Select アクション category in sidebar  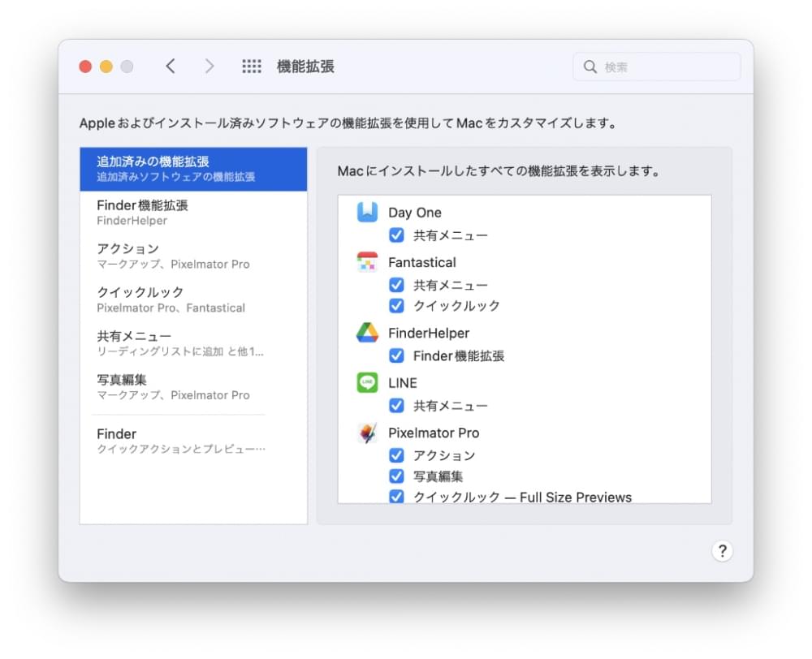(193, 256)
